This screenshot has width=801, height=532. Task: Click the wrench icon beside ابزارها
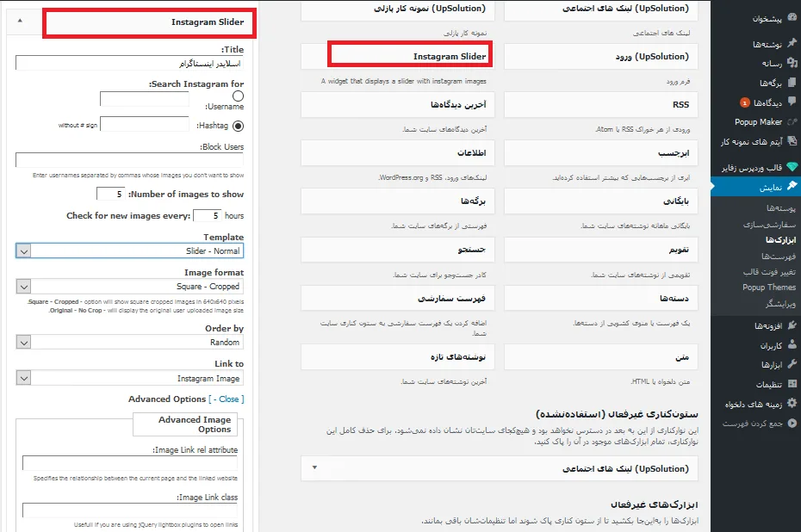[x=792, y=364]
